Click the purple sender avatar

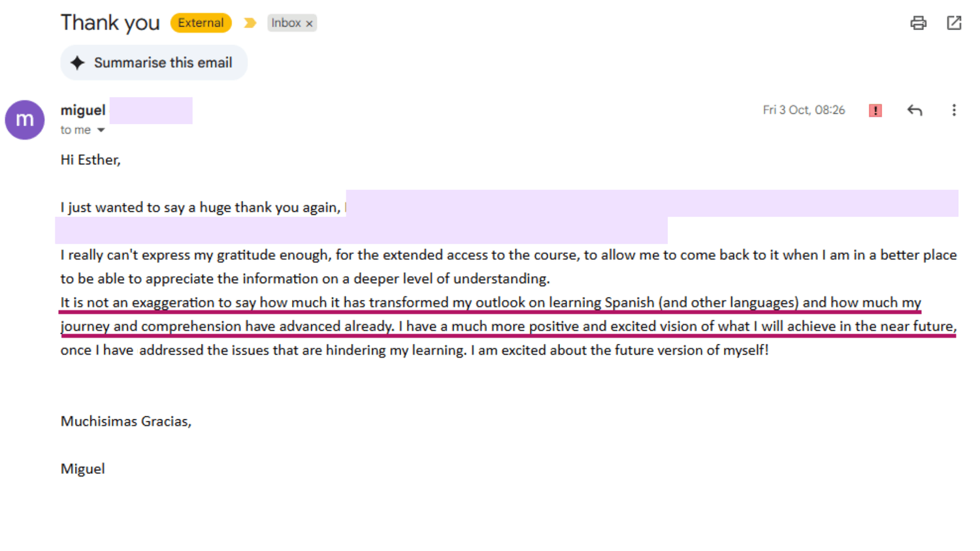(25, 120)
